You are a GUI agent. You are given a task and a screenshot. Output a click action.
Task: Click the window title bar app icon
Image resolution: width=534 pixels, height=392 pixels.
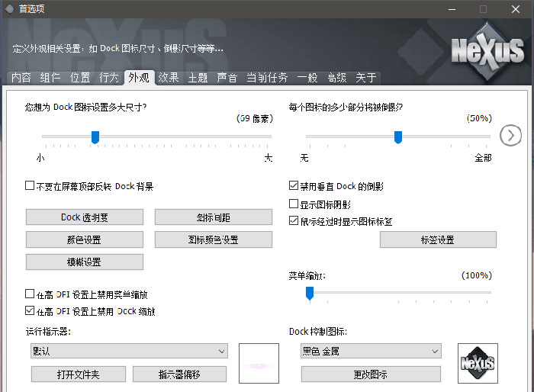pyautogui.click(x=9, y=9)
